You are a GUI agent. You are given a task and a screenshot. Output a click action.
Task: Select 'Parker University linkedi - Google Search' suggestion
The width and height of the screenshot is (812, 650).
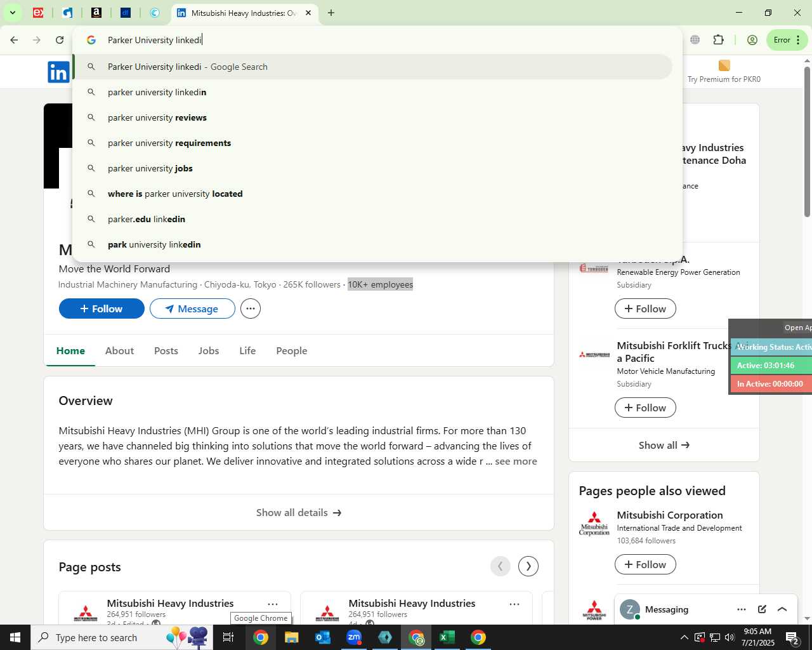[x=372, y=67]
